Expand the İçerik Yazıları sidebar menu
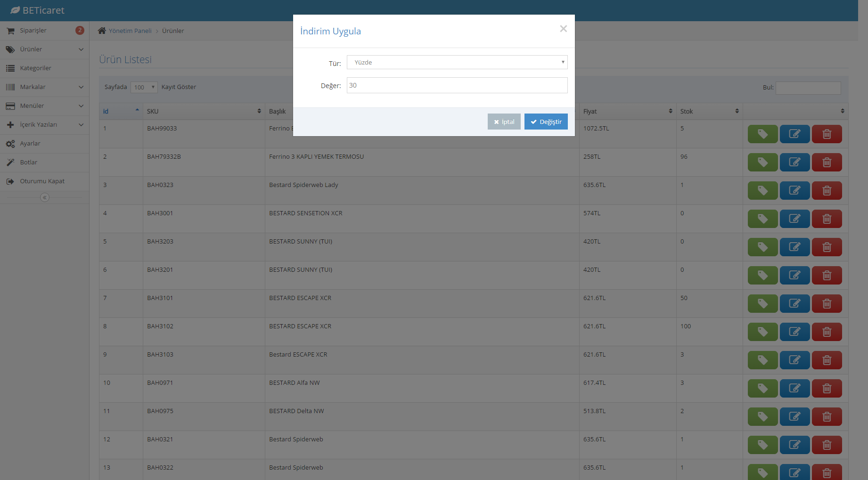This screenshot has height=480, width=868. coord(44,125)
